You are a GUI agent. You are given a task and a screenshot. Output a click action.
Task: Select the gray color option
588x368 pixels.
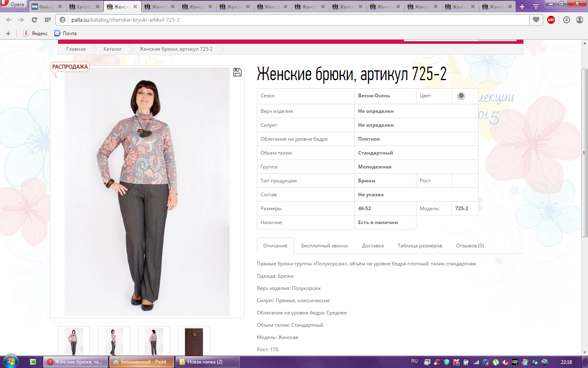coord(461,96)
